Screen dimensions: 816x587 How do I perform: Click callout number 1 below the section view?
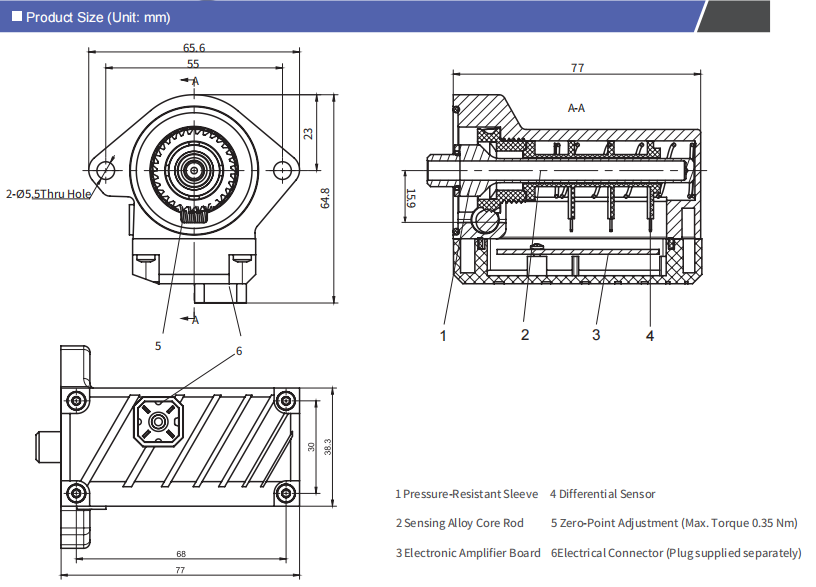(444, 335)
